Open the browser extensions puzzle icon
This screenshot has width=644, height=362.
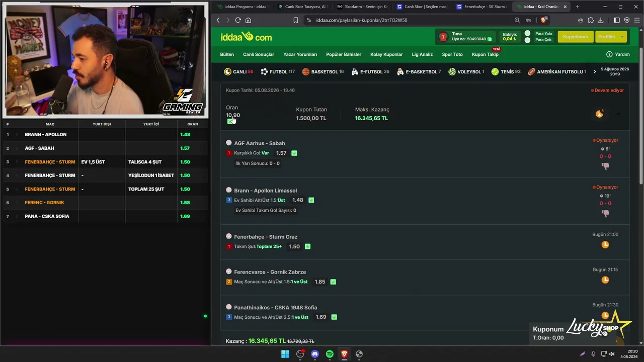tap(591, 20)
